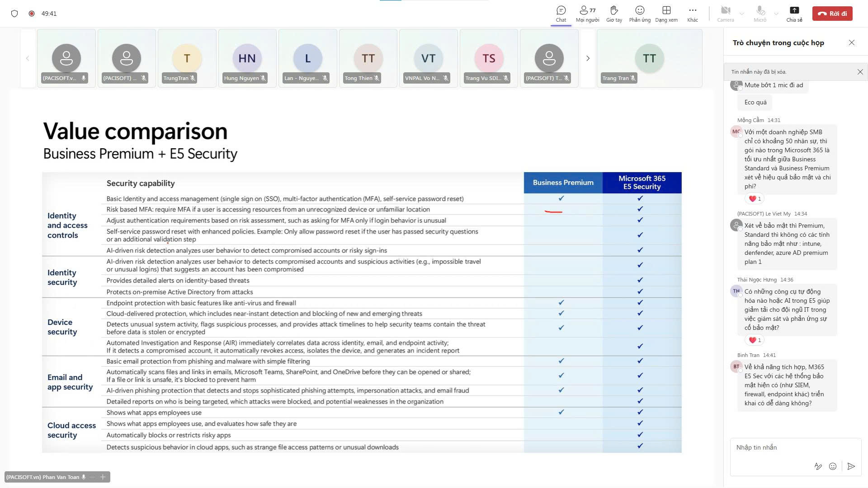This screenshot has height=488, width=868.
Task: Click Identity and access controls row label
Action: click(x=67, y=225)
